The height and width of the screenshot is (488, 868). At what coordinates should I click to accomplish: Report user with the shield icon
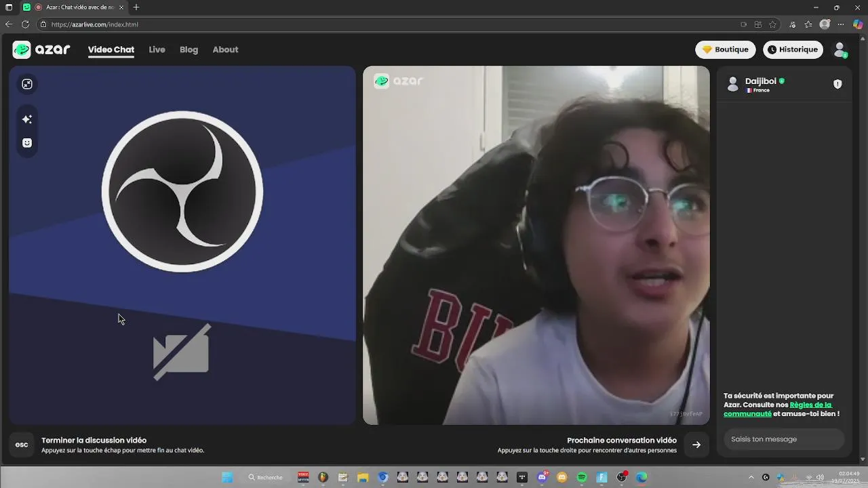(837, 84)
